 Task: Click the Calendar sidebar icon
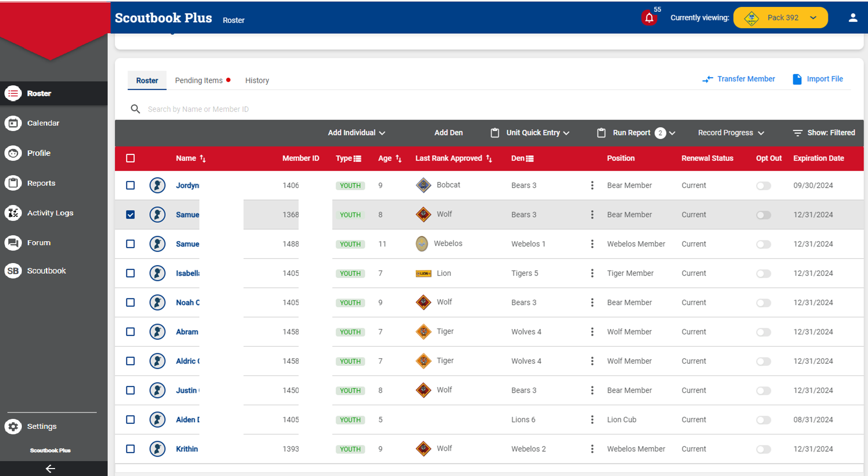[13, 123]
